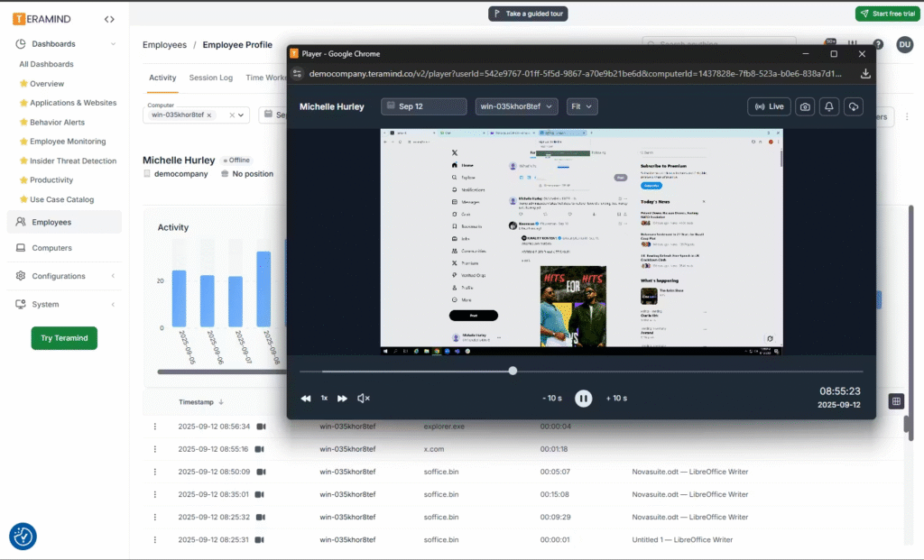This screenshot has height=560, width=924.
Task: Take a screenshot with the camera icon
Action: coord(805,106)
